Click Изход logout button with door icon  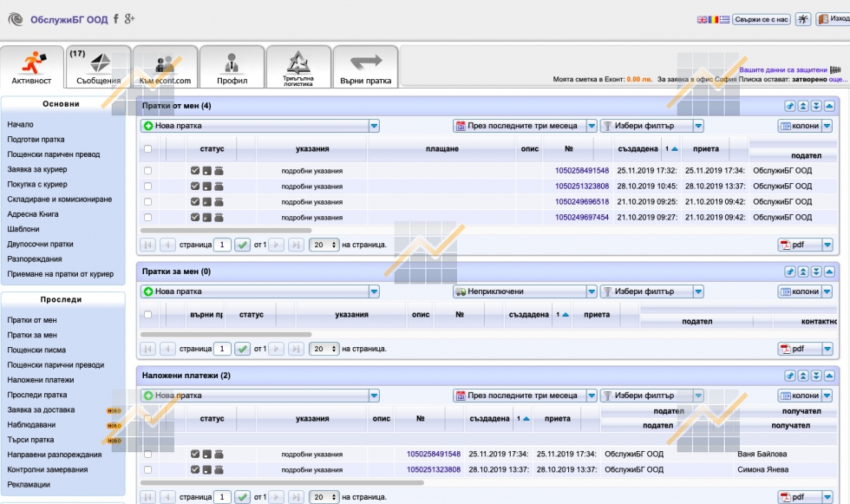point(834,19)
